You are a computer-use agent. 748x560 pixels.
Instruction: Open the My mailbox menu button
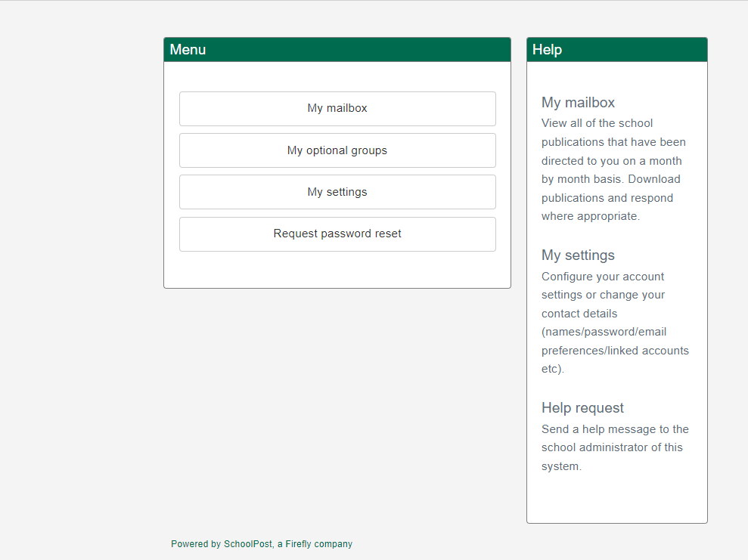coord(337,109)
